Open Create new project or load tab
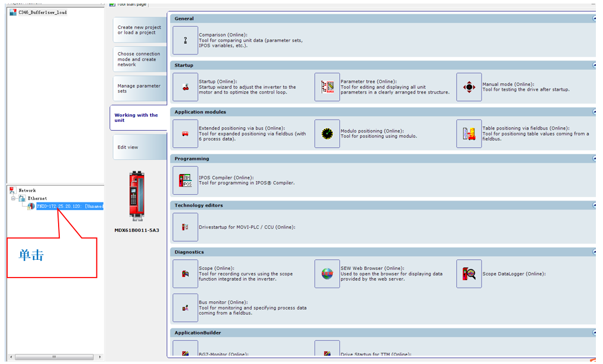The height and width of the screenshot is (364, 603). click(139, 30)
